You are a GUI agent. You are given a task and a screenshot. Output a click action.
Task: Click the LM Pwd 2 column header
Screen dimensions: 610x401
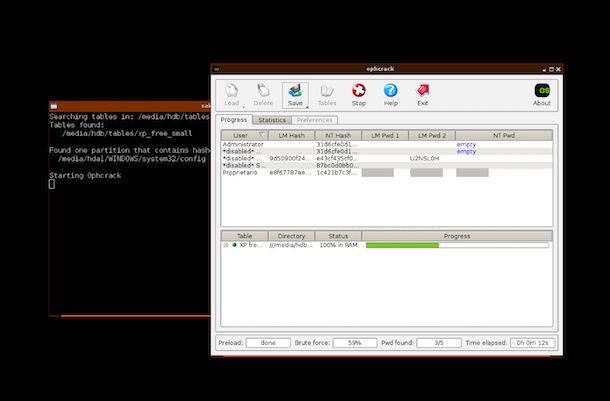pos(432,135)
